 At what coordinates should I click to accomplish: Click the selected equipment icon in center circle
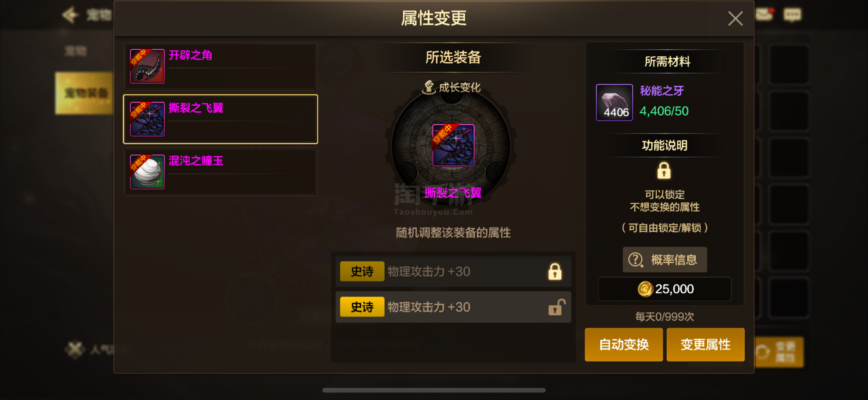(453, 145)
